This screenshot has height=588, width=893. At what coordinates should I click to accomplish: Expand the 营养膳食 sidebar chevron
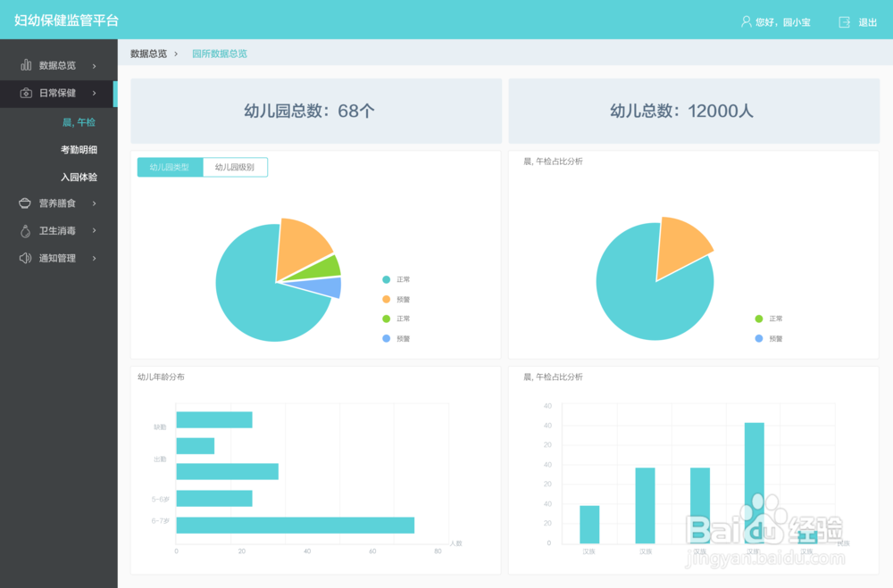95,203
